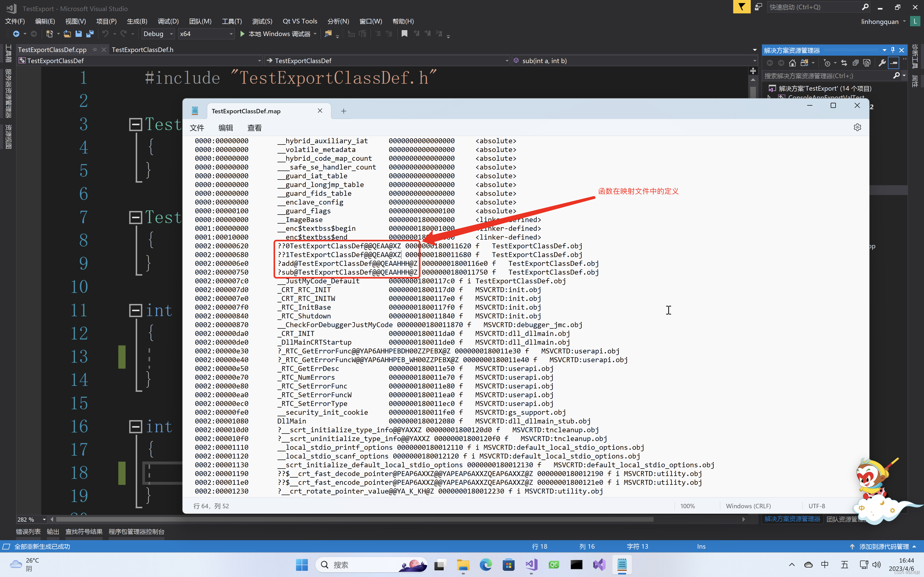Select the Home icon in Solution Explorer toolbar

pyautogui.click(x=792, y=63)
